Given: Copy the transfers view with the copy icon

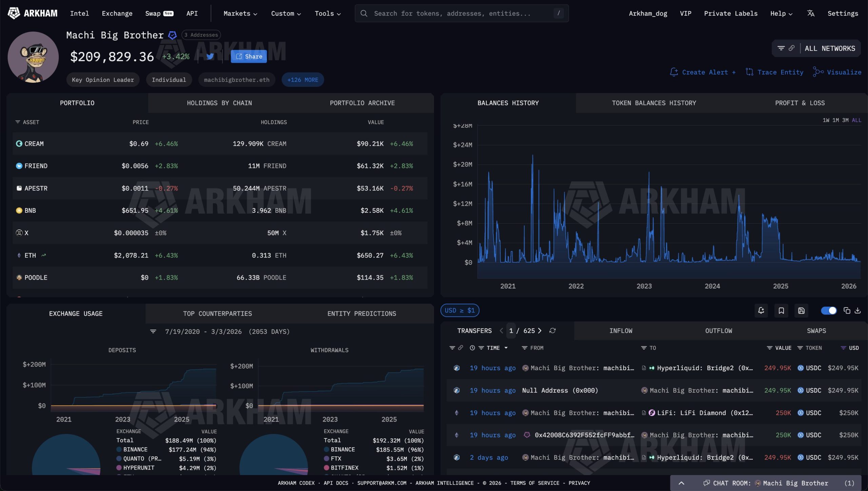Looking at the screenshot, I should click(x=847, y=310).
